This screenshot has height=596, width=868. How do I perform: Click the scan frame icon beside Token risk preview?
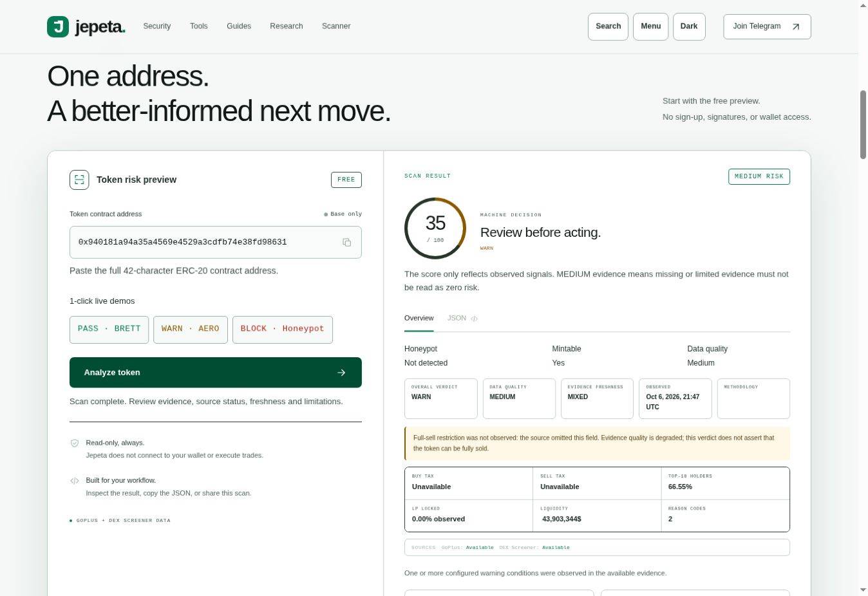[79, 180]
